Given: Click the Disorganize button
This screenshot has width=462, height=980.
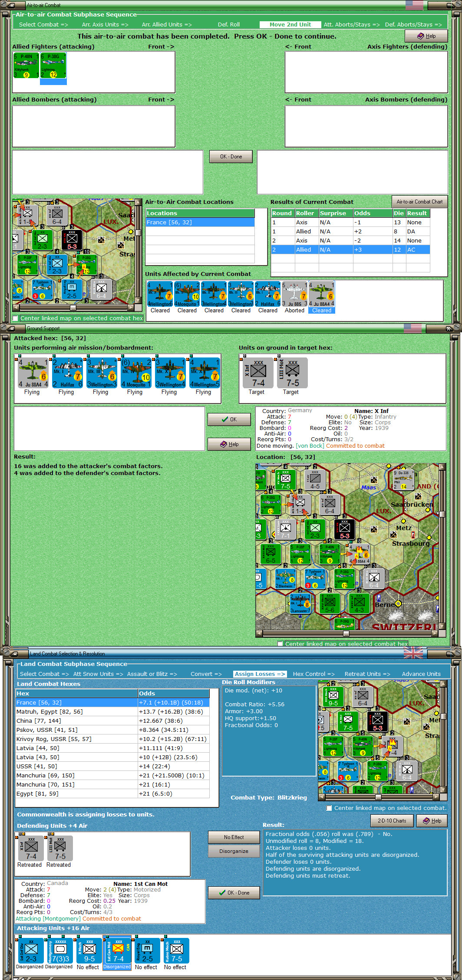Looking at the screenshot, I should click(x=234, y=851).
